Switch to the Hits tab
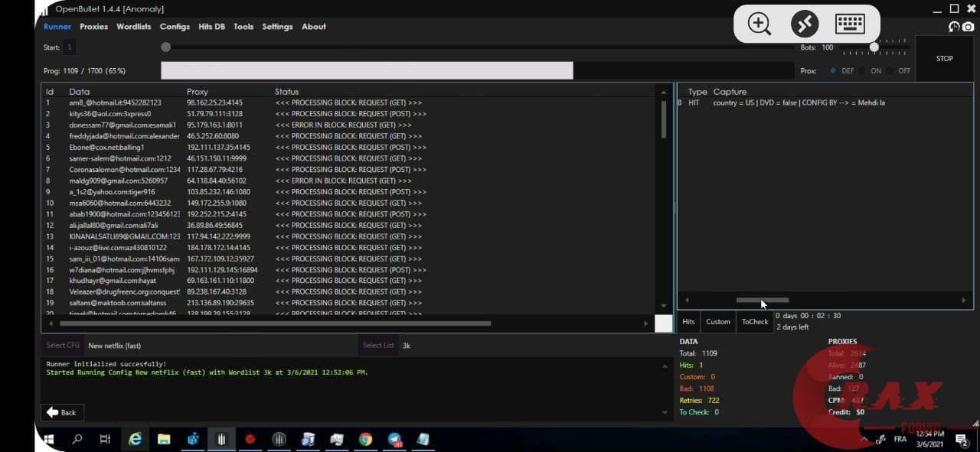Screen dimensions: 980x452 [x=688, y=321]
